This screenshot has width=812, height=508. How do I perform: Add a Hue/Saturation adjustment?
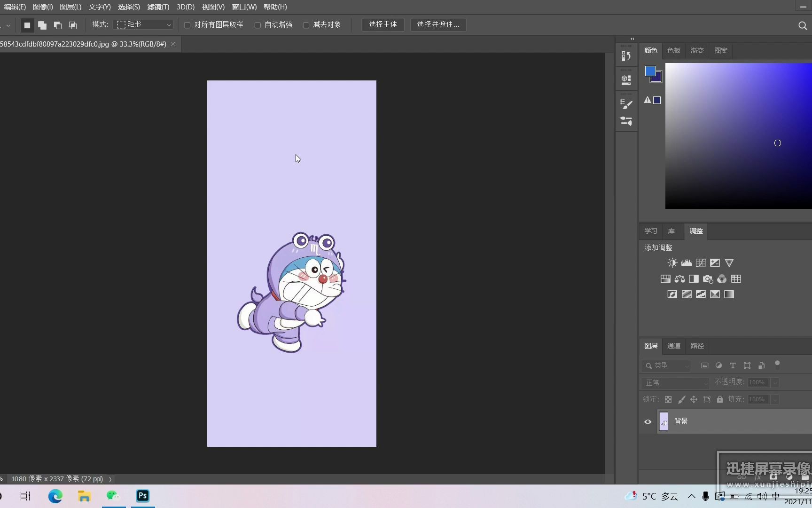[665, 278]
